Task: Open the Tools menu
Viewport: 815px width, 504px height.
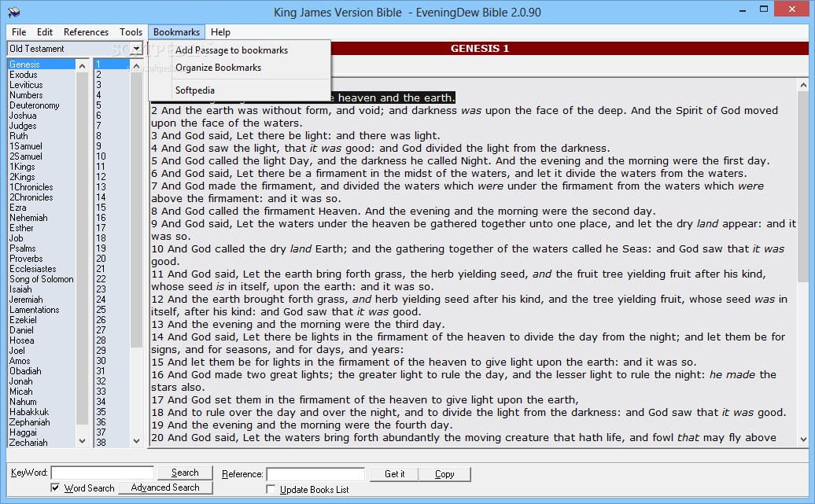Action: (131, 32)
